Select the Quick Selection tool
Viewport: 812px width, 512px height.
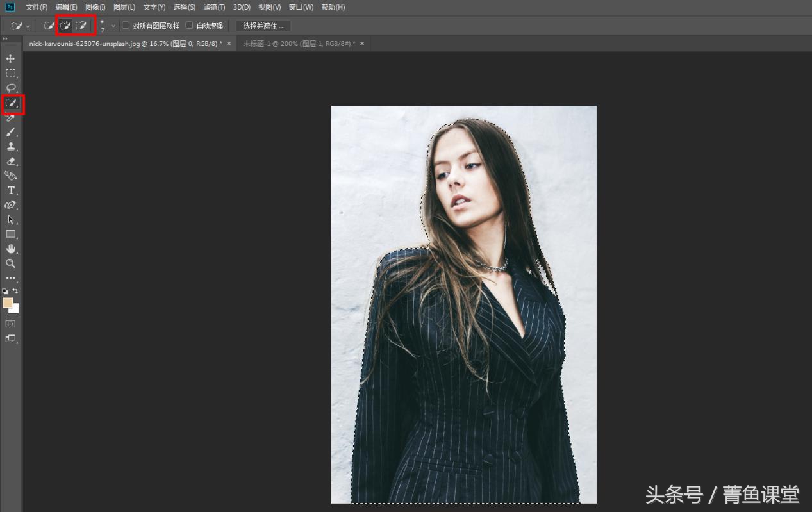point(11,103)
